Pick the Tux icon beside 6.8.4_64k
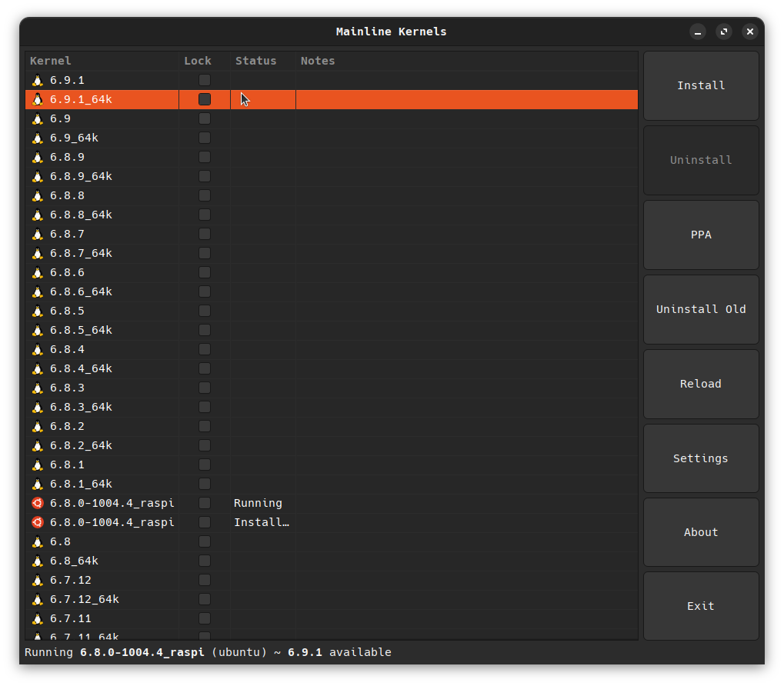 (x=38, y=368)
